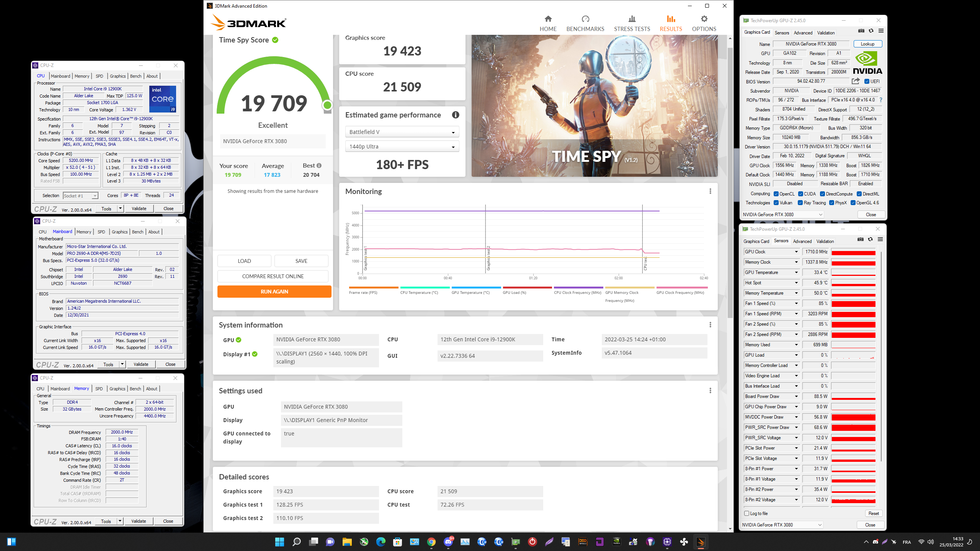Take screenshot in upper GPU-Z window

pyautogui.click(x=861, y=31)
